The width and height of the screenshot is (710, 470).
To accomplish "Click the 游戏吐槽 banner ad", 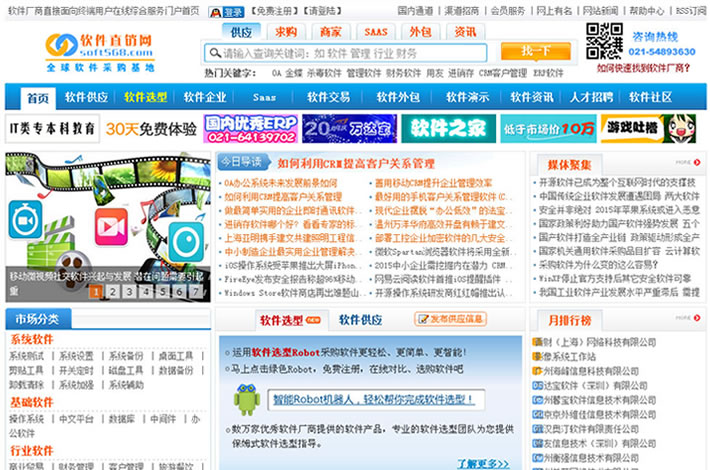I will click(x=648, y=129).
